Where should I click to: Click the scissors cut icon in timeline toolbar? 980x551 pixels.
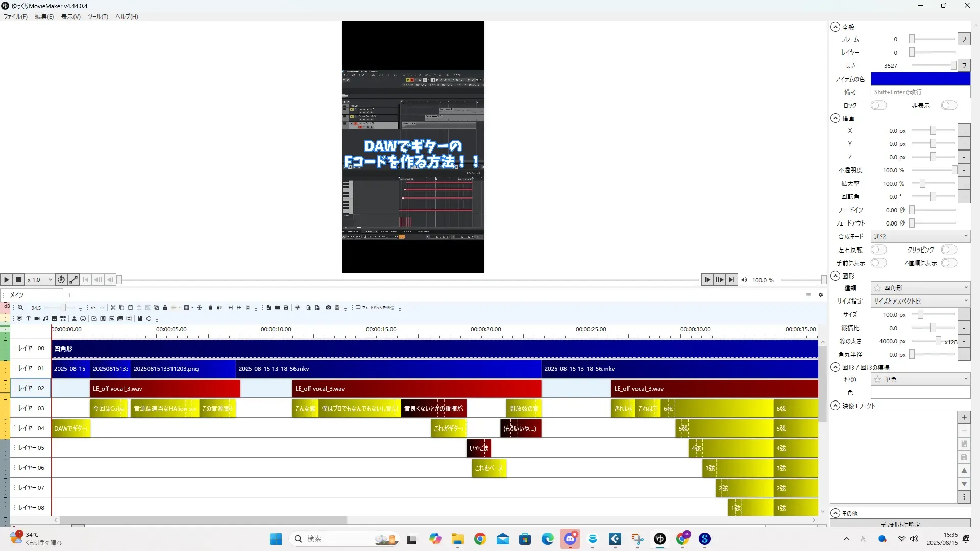pos(113,308)
